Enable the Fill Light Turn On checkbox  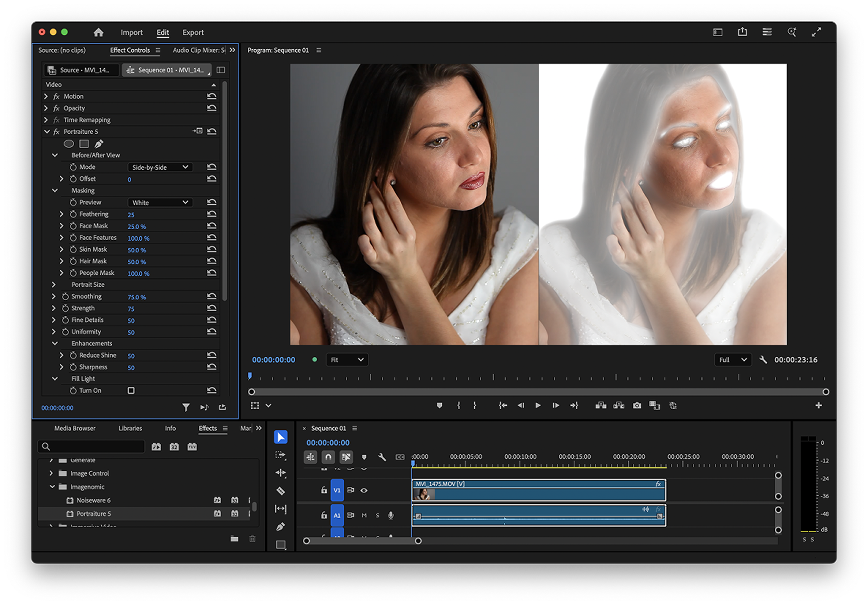coord(131,390)
